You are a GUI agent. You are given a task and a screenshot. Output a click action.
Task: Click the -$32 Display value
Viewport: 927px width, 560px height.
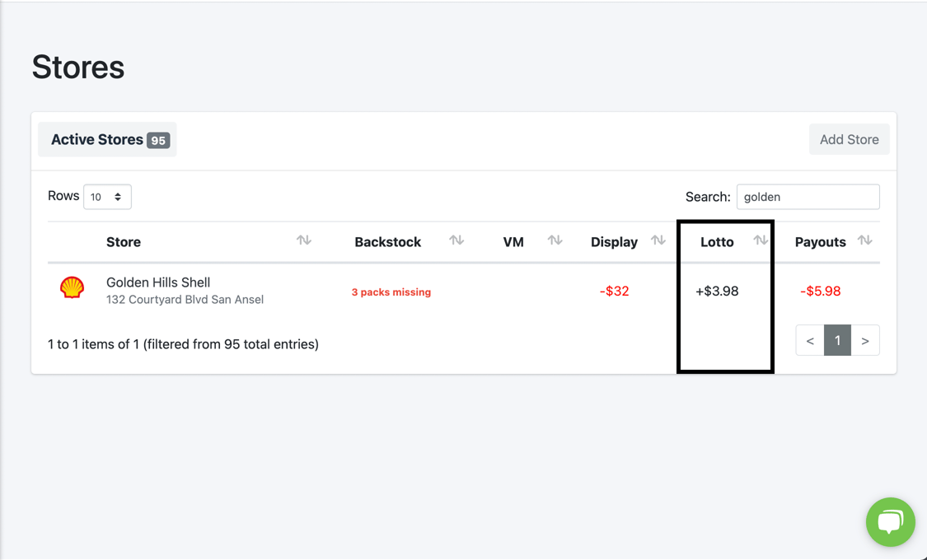[x=614, y=292]
